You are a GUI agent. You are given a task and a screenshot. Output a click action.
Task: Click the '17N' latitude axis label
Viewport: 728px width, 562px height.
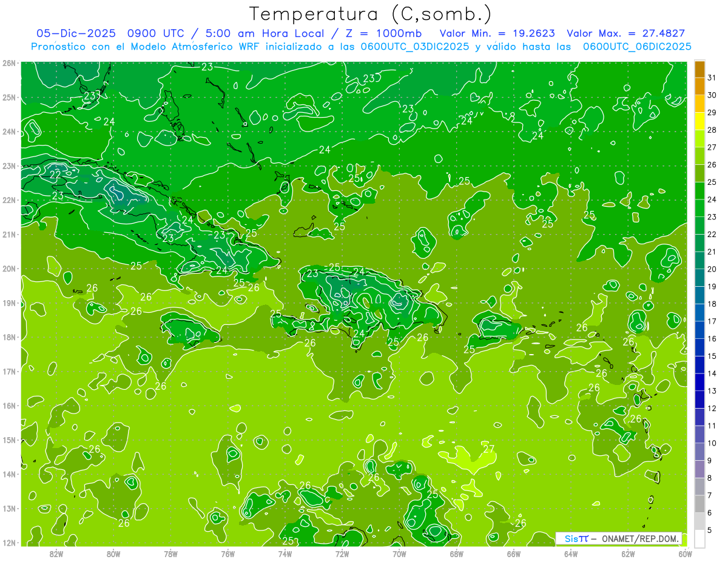pos(8,372)
